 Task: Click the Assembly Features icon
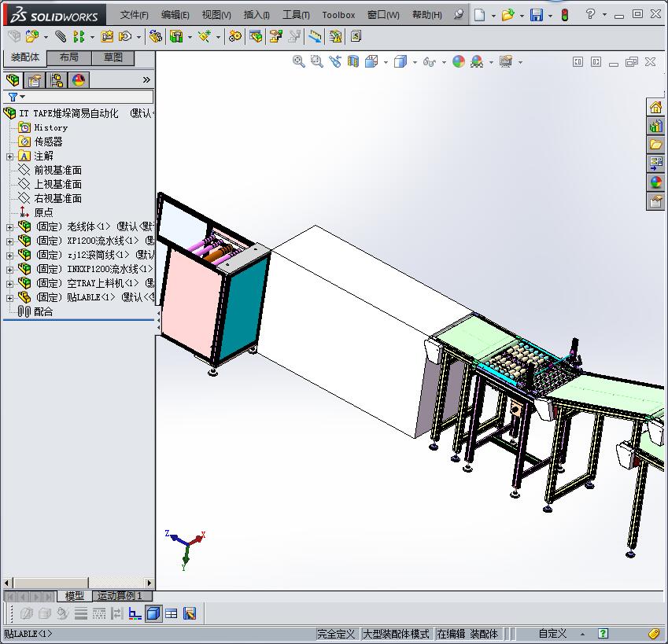(176, 37)
